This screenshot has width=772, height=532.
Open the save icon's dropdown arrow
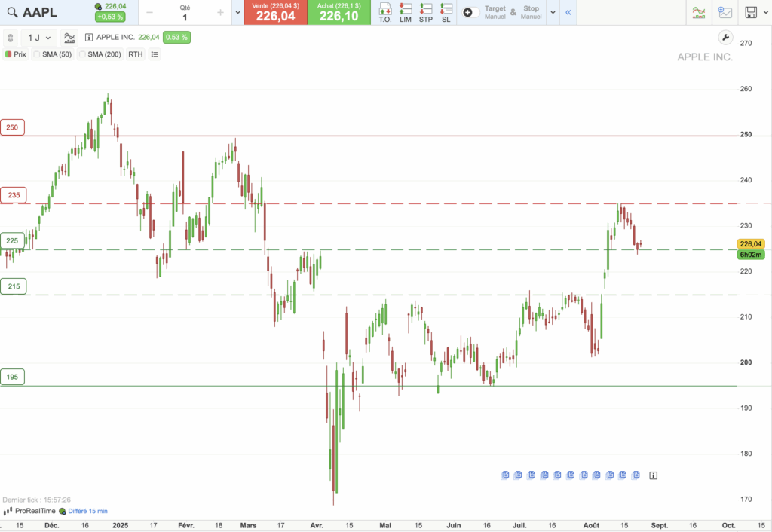coord(766,13)
